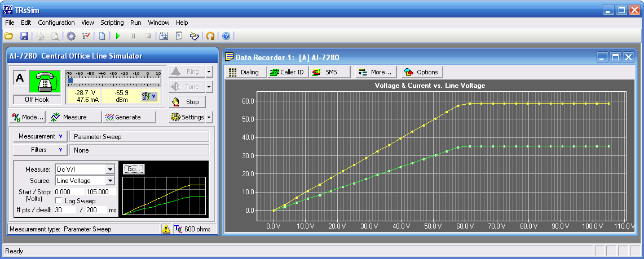644x259 pixels.
Task: Click the Generate button
Action: [129, 117]
